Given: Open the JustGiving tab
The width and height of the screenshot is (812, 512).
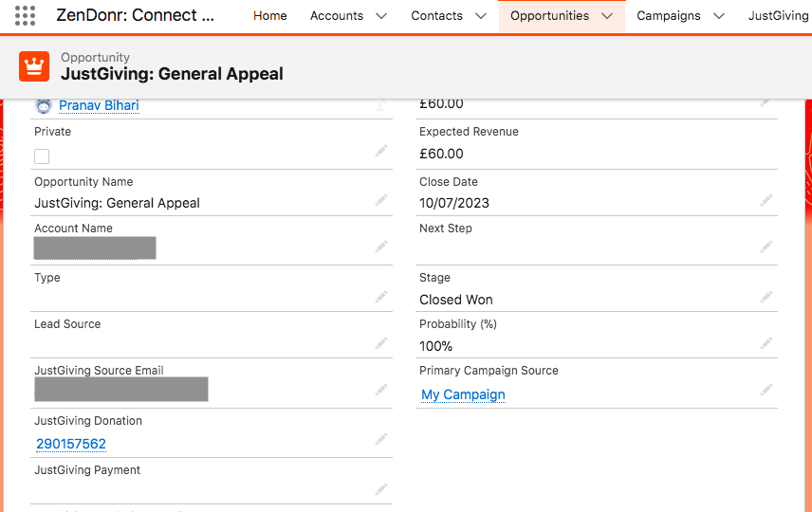Looking at the screenshot, I should 779,16.
